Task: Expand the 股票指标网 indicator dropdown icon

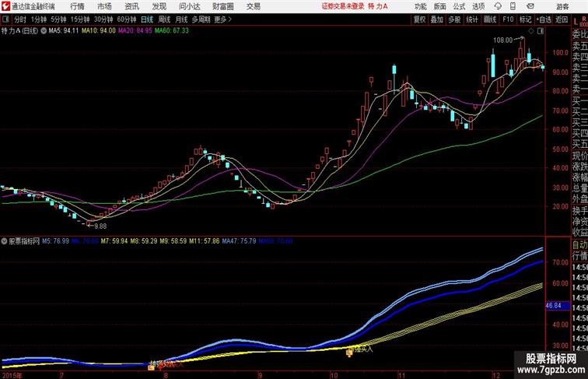Action: coord(4,241)
